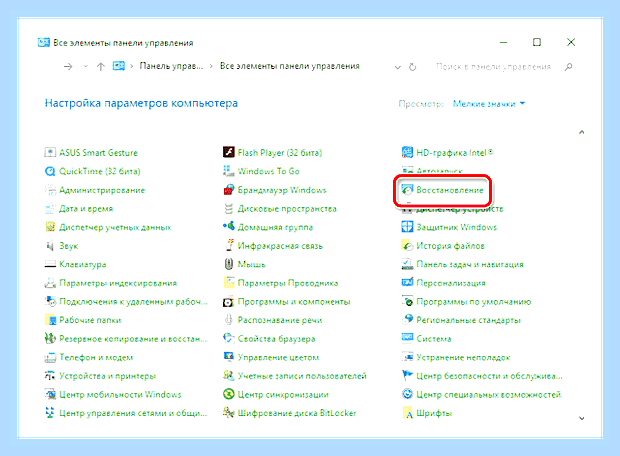
Task: Click the Шрифты fonts icon
Action: coord(407,413)
